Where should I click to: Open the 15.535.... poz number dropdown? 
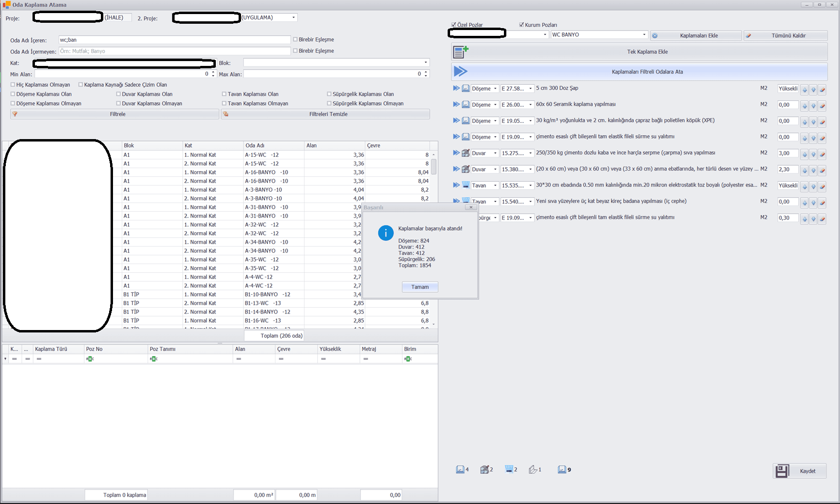(x=531, y=186)
